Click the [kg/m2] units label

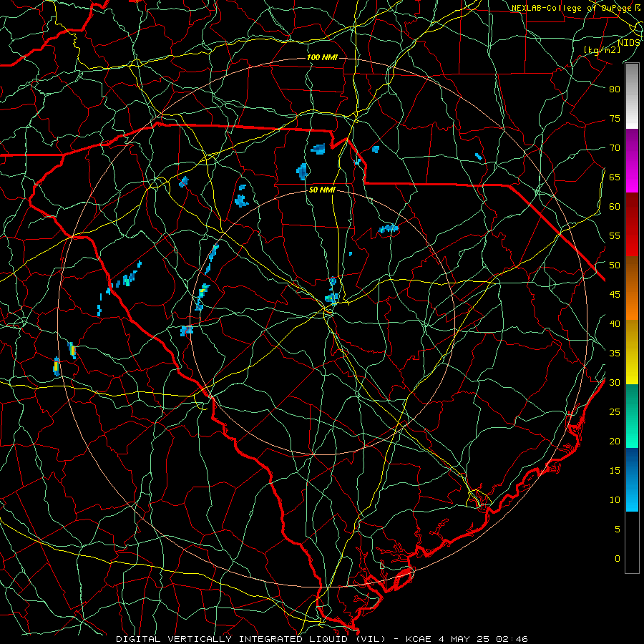602,49
